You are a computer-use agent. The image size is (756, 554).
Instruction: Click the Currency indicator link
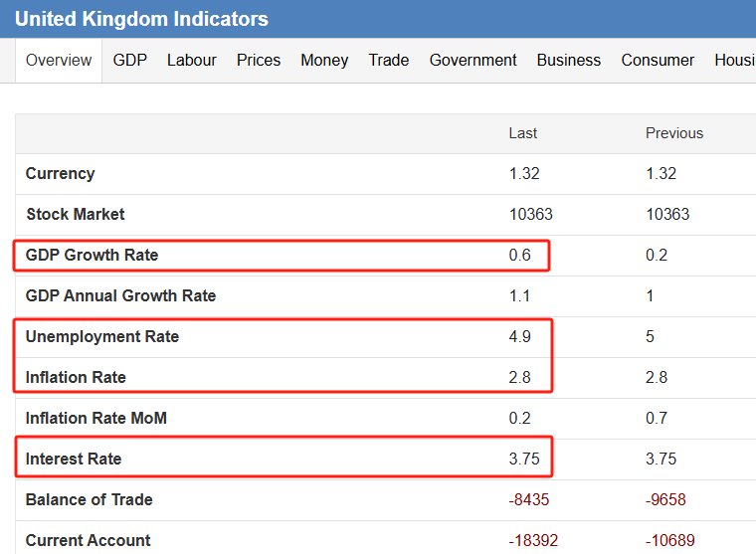[61, 174]
